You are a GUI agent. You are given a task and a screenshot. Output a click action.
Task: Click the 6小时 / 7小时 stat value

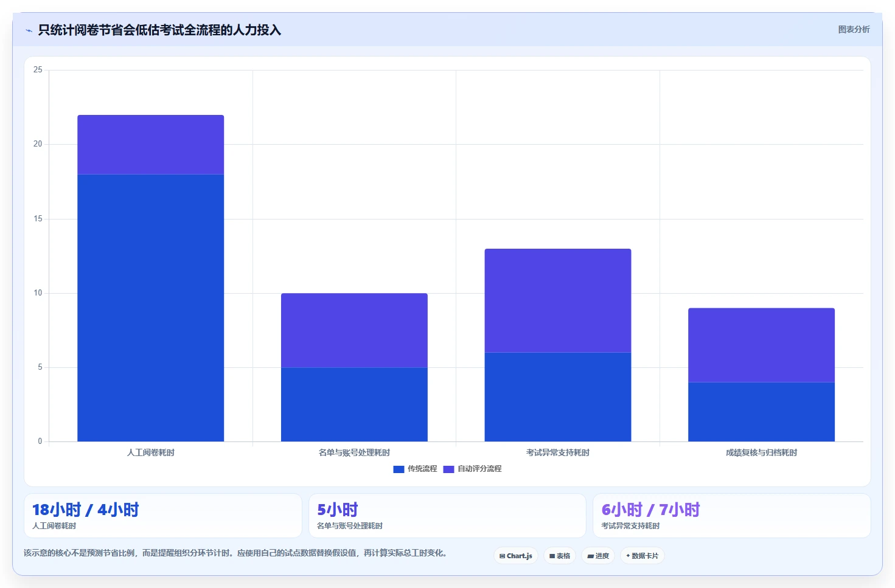[x=650, y=510]
